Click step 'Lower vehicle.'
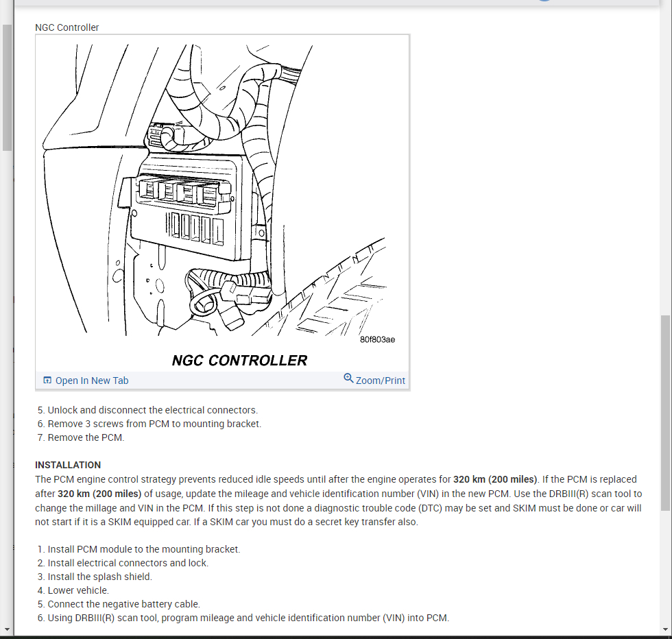Viewport: 672px width, 639px height. [78, 590]
